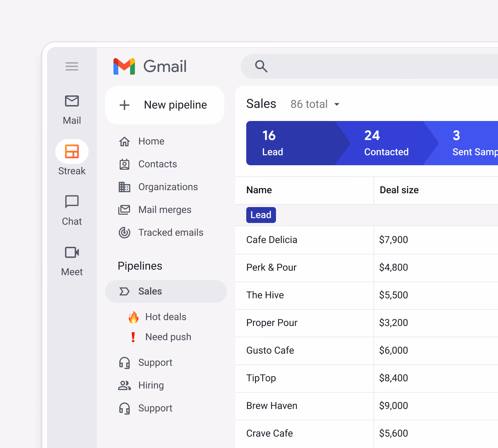Open the Hot deals saved view
498x448 pixels.
coord(166,317)
